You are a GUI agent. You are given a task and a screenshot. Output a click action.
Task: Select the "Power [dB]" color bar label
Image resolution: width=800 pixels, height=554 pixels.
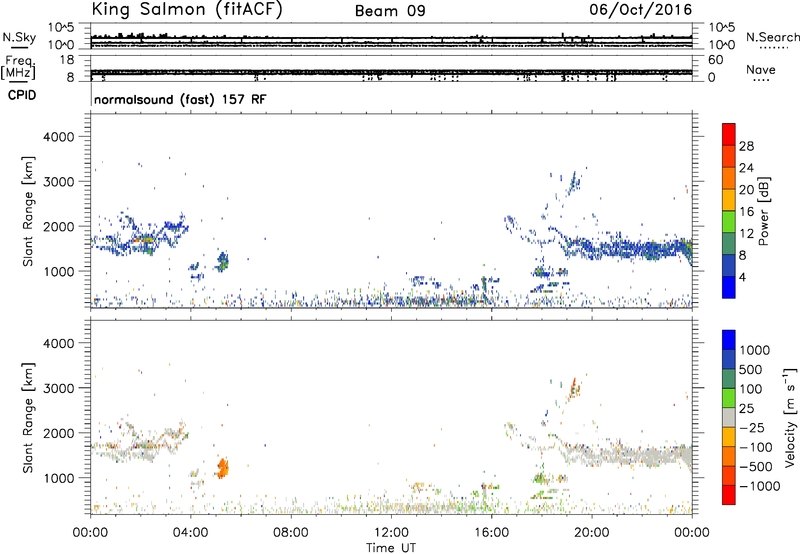tap(763, 211)
